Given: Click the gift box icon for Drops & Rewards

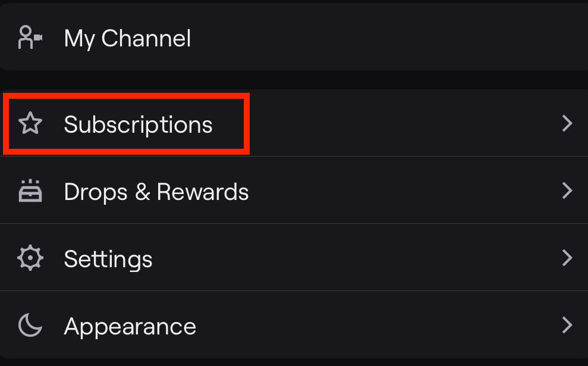Looking at the screenshot, I should (29, 191).
